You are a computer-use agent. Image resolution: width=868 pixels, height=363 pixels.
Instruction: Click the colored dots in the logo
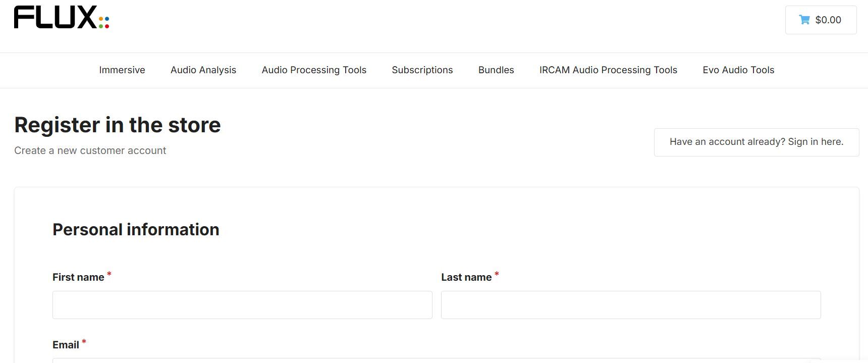[x=104, y=22]
